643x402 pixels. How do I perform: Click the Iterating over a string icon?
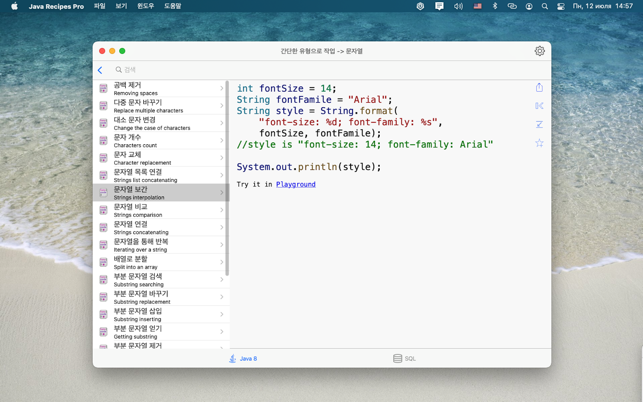(103, 244)
